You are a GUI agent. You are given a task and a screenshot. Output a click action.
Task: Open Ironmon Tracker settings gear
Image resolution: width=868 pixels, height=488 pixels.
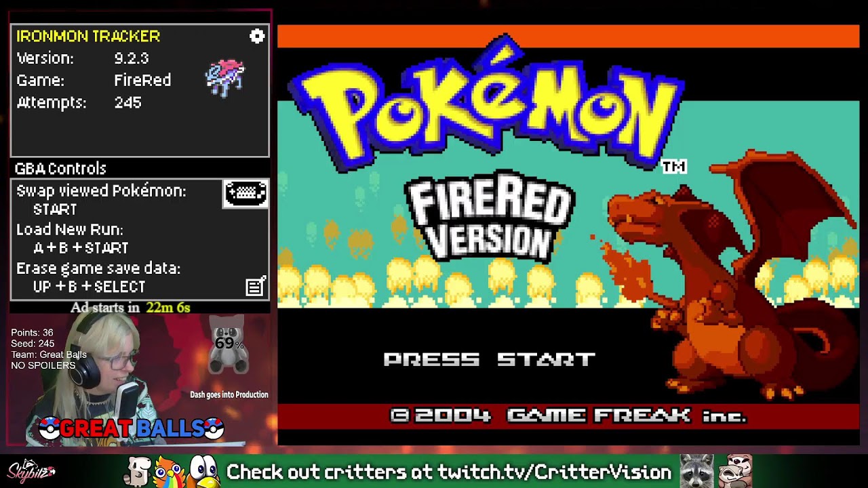click(x=257, y=37)
